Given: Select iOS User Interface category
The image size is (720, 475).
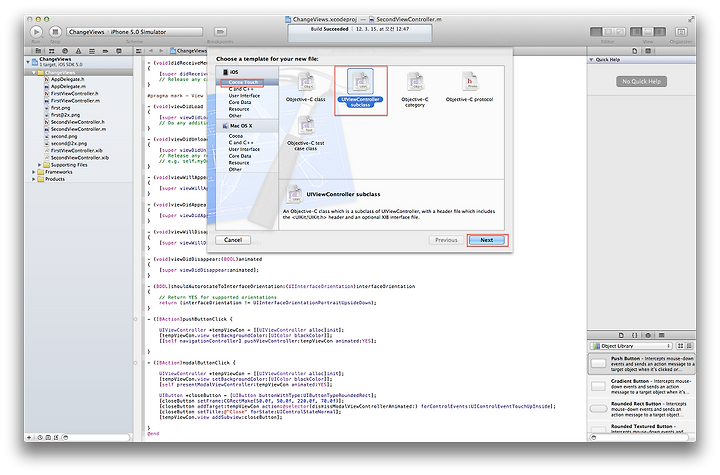Looking at the screenshot, I should point(244,96).
